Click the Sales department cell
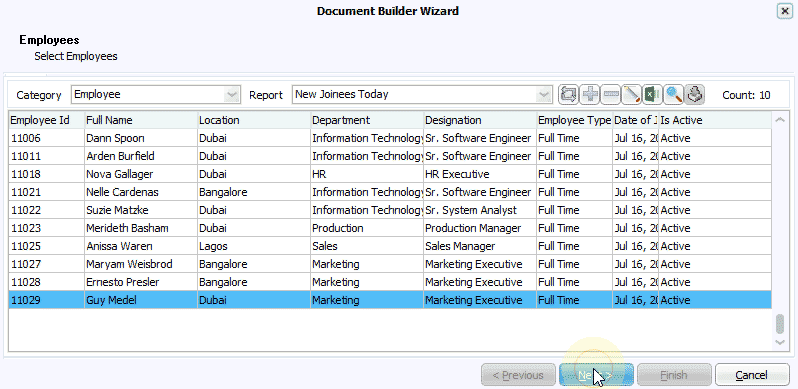The width and height of the screenshot is (798, 389). (367, 246)
